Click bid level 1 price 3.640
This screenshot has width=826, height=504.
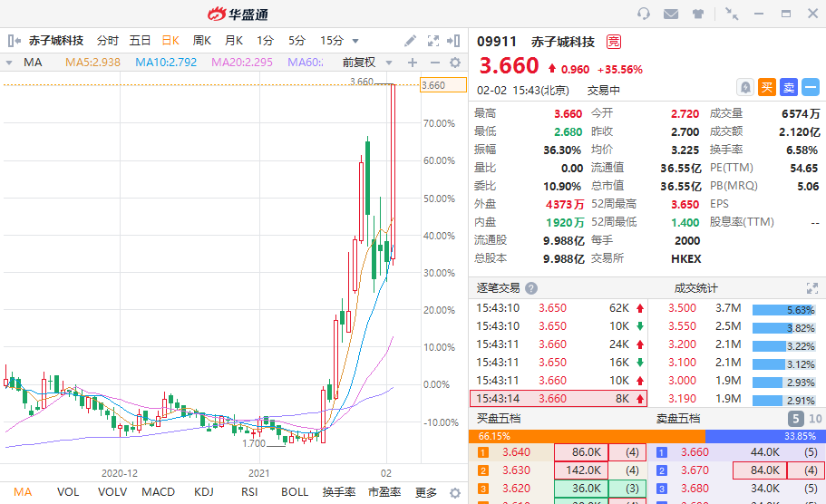tap(516, 451)
